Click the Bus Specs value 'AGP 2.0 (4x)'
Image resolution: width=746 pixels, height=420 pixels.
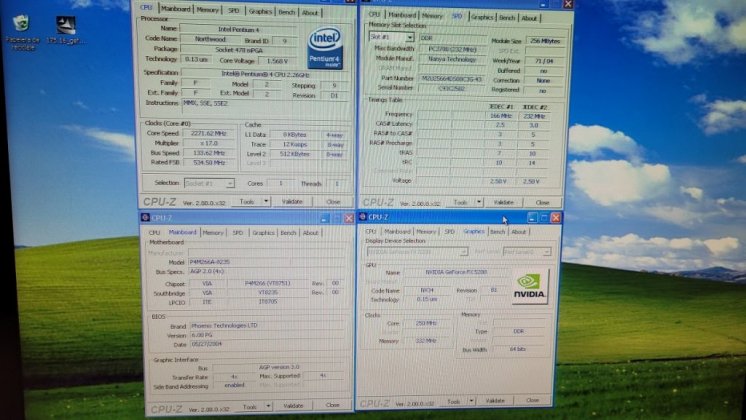point(266,272)
